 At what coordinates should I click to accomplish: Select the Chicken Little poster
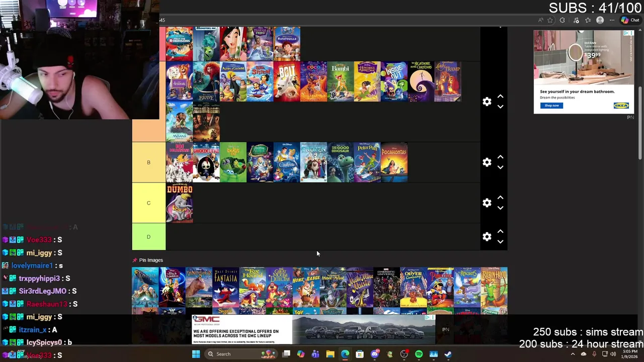tap(206, 162)
